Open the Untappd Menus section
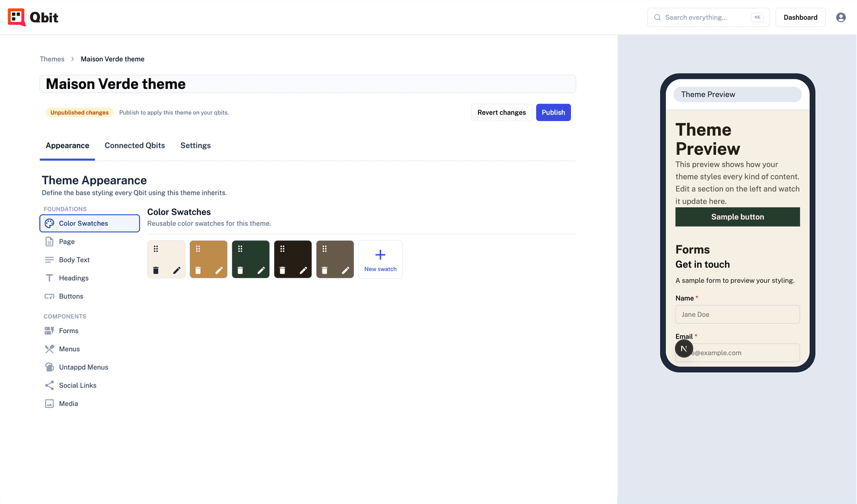 [x=89, y=367]
